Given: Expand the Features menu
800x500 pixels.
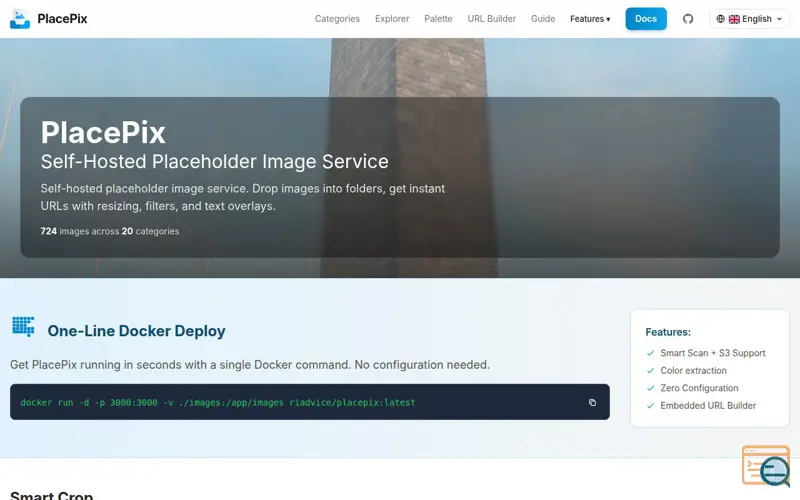Looking at the screenshot, I should (x=590, y=19).
